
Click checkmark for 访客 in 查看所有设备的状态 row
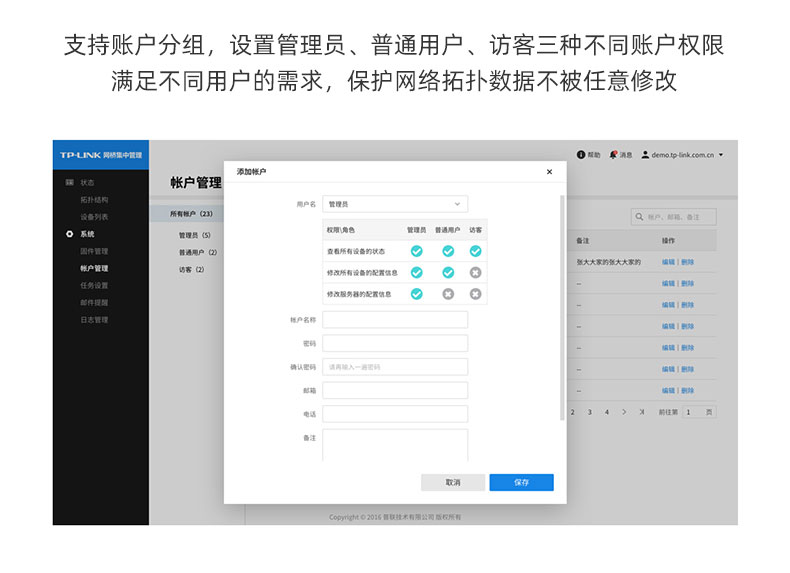[x=475, y=251]
